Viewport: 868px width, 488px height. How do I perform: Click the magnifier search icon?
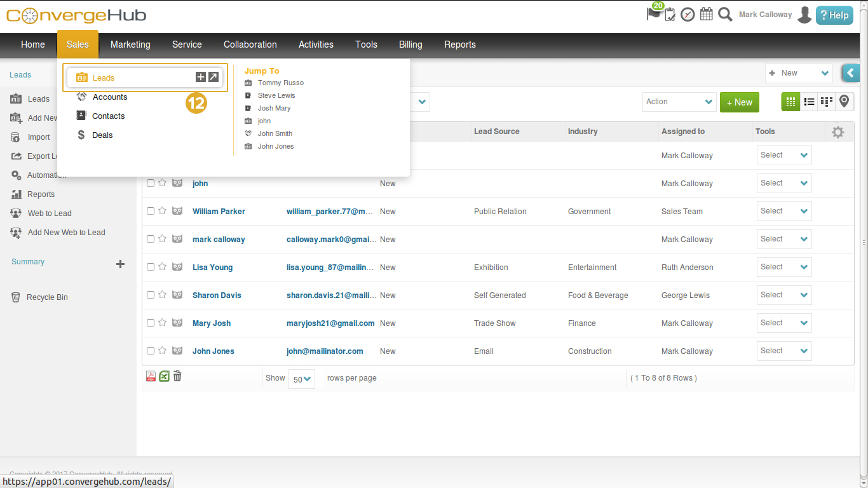pos(725,14)
